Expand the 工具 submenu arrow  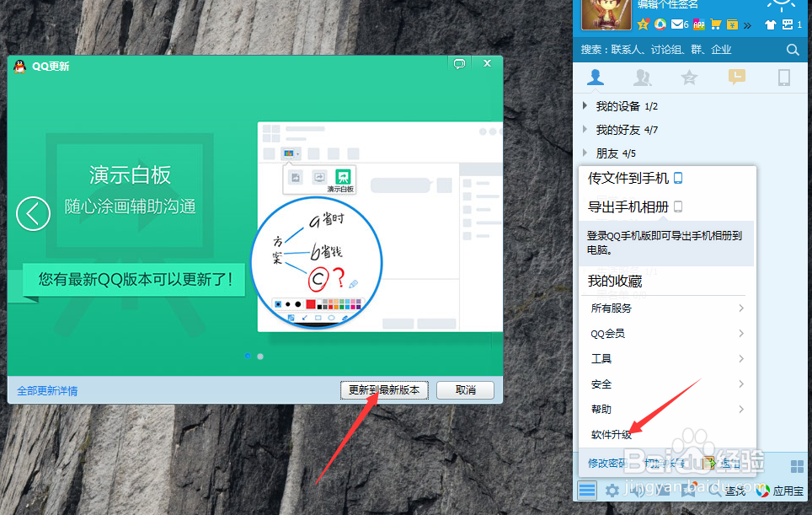[x=741, y=358]
